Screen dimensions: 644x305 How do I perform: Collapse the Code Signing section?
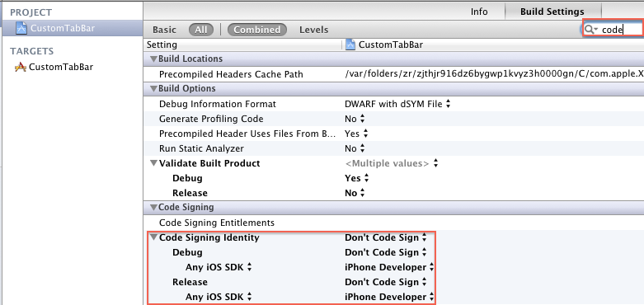tap(153, 207)
